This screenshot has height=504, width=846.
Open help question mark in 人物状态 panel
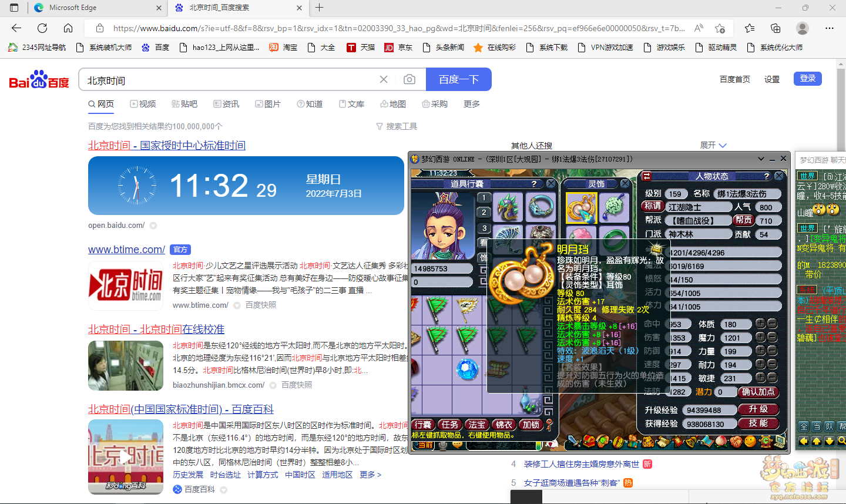(x=766, y=176)
